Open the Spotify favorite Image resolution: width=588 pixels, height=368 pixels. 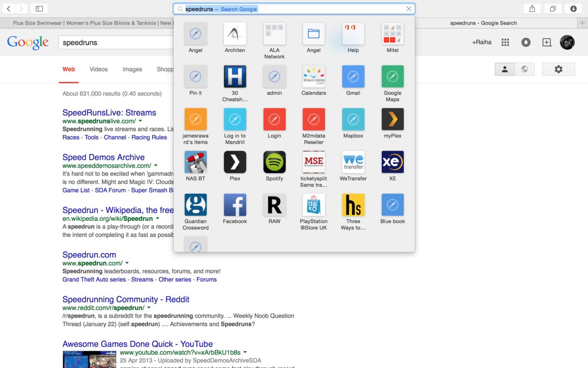click(274, 162)
